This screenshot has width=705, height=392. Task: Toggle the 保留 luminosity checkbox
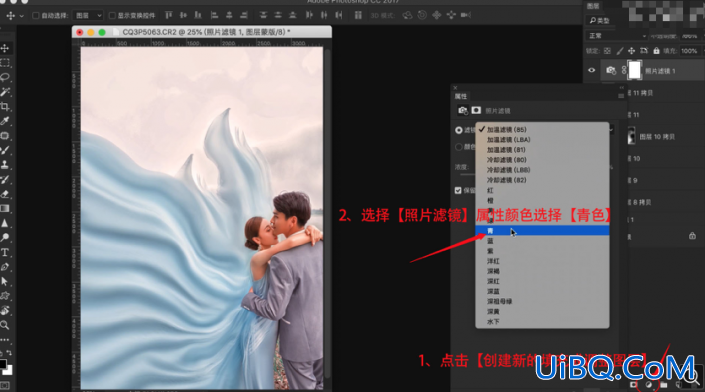458,191
